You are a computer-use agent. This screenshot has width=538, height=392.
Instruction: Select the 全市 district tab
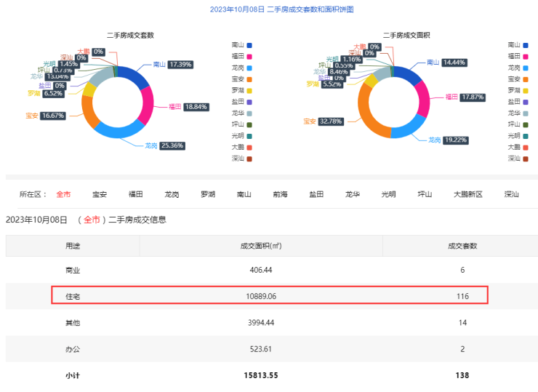(63, 194)
